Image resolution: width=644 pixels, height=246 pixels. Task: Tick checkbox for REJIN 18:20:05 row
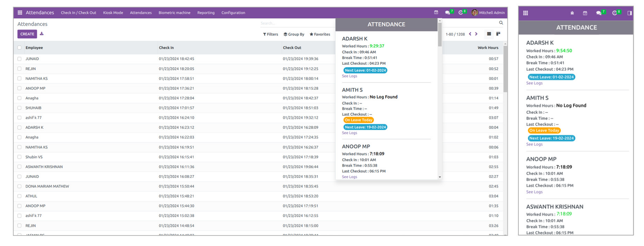[19, 69]
